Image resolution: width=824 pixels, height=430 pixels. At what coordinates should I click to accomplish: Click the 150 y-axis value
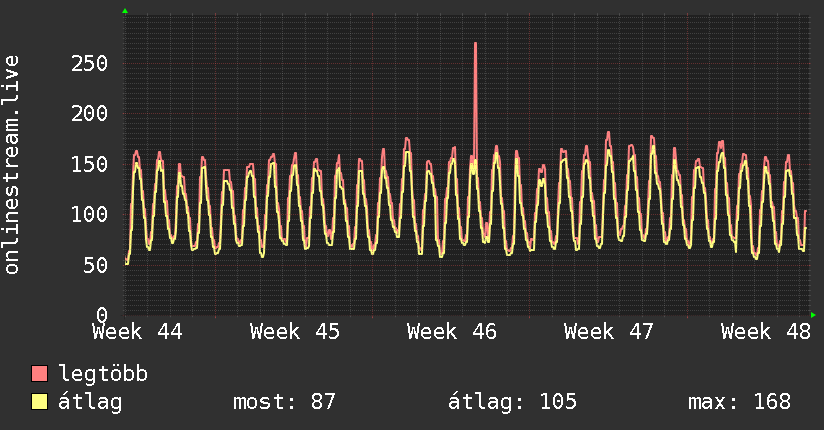coord(89,164)
